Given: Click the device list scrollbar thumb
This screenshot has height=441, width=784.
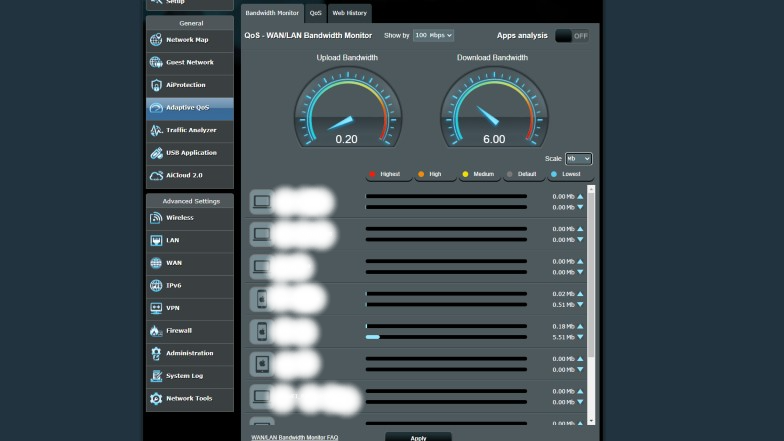Looking at the screenshot, I should [591, 275].
